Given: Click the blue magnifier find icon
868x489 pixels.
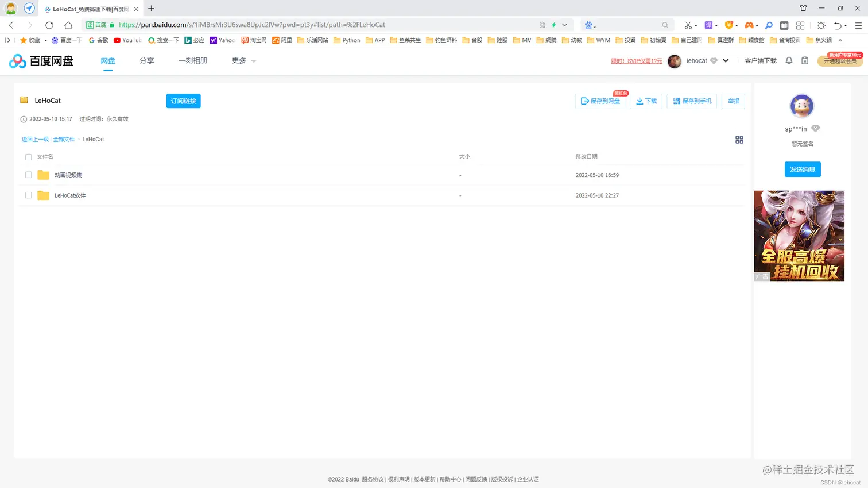Looking at the screenshot, I should point(769,25).
